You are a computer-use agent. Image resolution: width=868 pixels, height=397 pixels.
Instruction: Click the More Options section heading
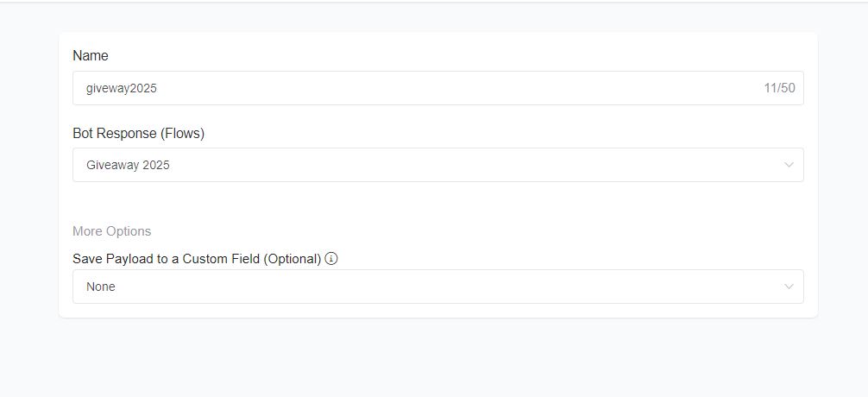(112, 231)
